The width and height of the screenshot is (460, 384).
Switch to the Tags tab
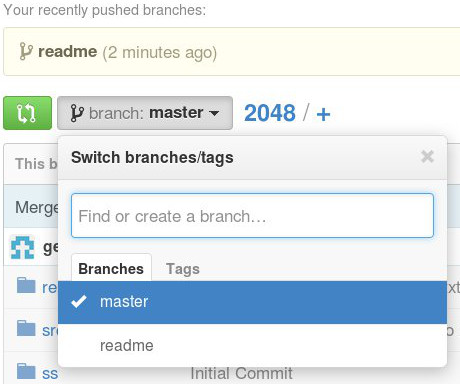[183, 269]
